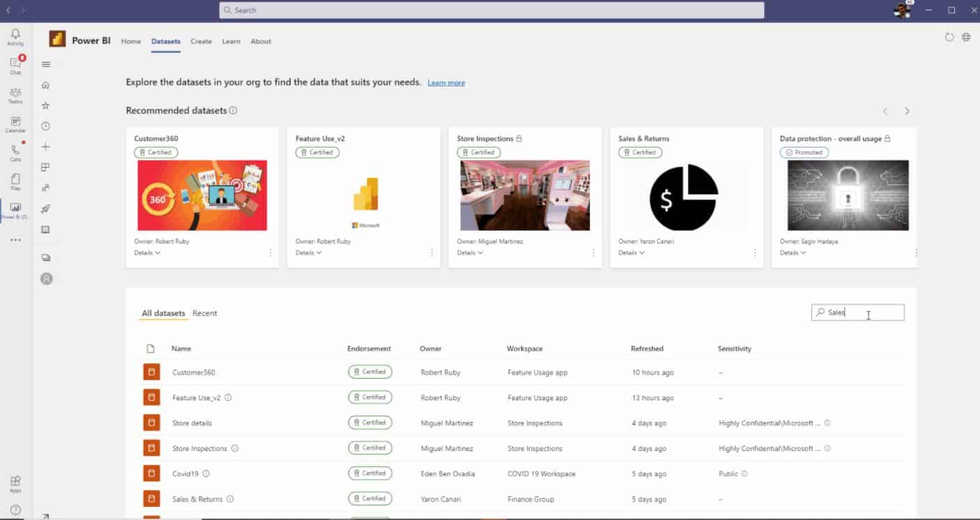Open the Calendar in Teams rail
This screenshot has height=520, width=980.
(x=15, y=125)
